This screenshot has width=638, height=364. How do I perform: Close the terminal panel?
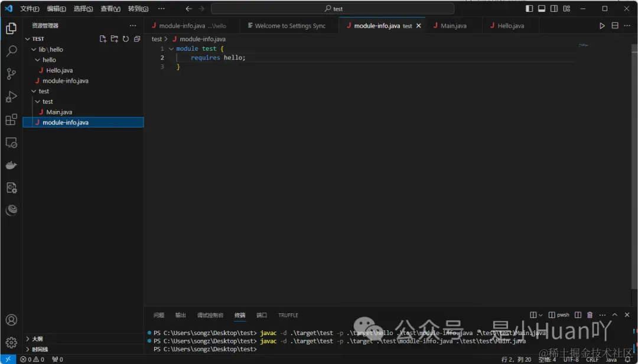tap(627, 315)
